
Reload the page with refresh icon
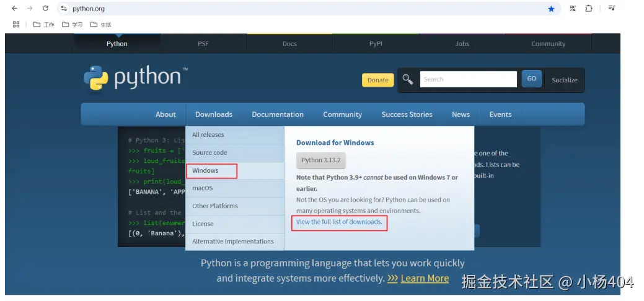pos(45,8)
